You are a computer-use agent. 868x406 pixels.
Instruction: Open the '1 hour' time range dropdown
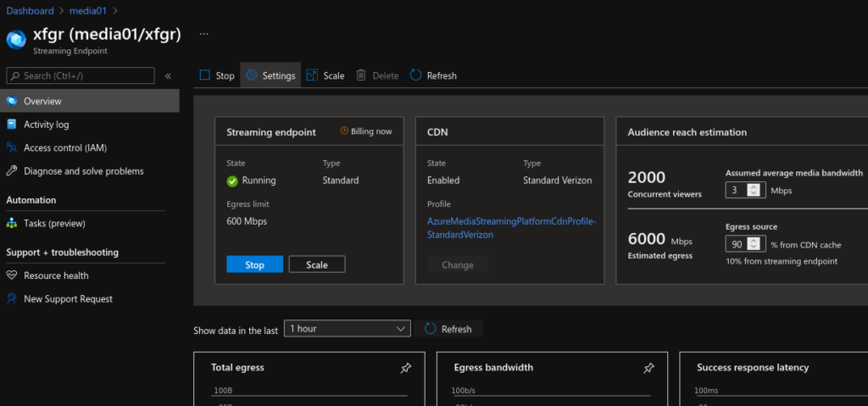pos(347,329)
